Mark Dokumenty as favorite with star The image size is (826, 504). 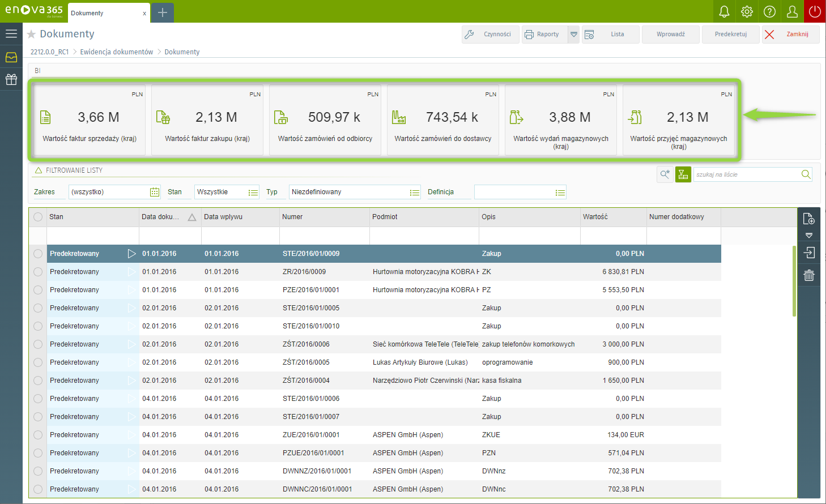(x=32, y=35)
